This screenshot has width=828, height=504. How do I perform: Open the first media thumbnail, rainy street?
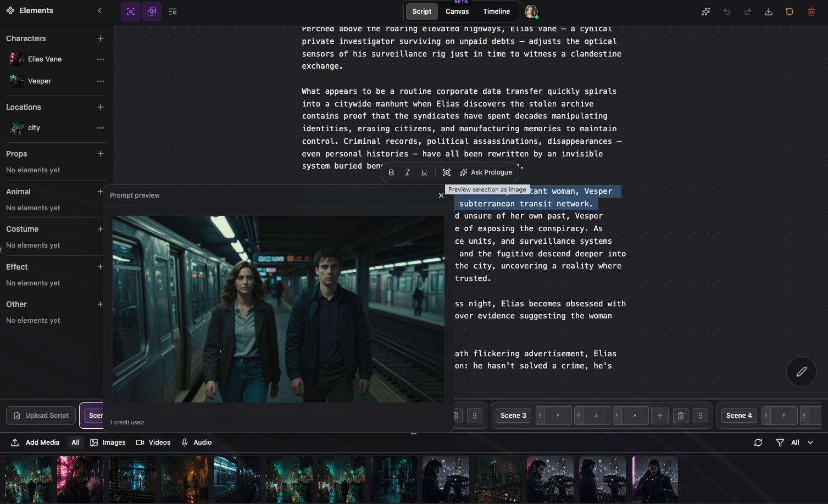[x=29, y=479]
